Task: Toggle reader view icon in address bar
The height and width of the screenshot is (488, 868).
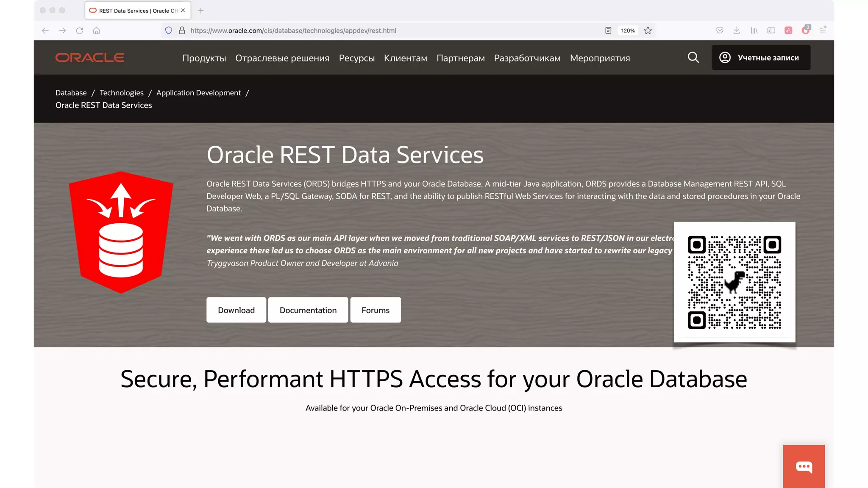Action: pos(608,30)
